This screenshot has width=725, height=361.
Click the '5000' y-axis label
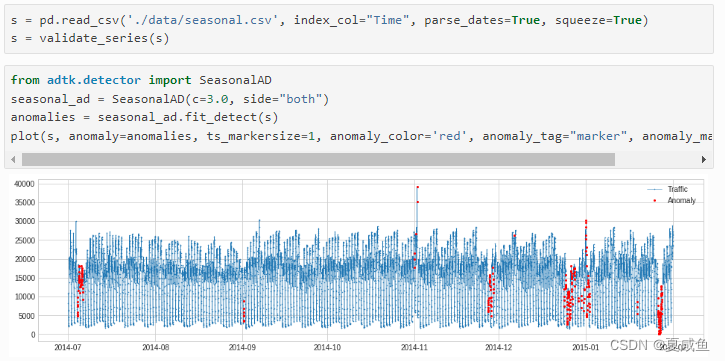(x=26, y=316)
